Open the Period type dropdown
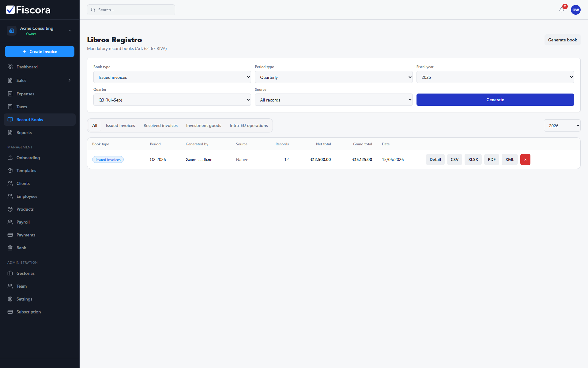The image size is (588, 368). point(334,77)
